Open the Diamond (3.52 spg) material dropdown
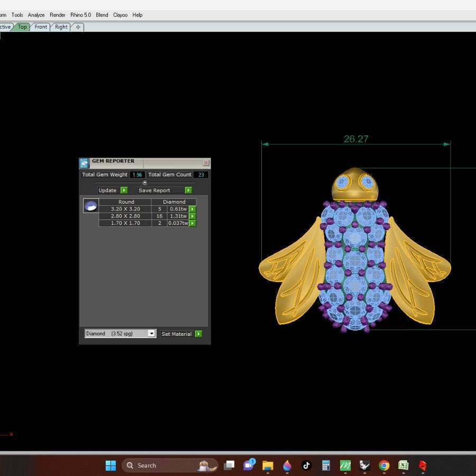Viewport: 476px width, 476px height. coord(151,334)
